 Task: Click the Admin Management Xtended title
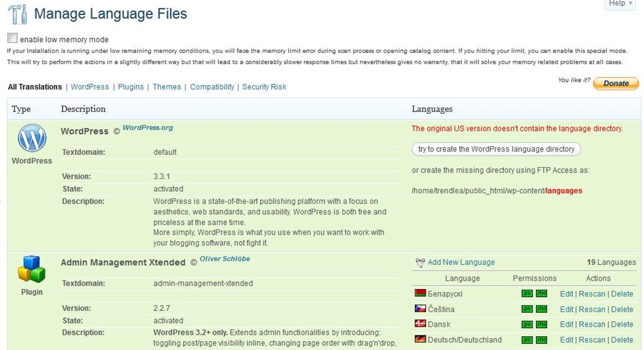pyautogui.click(x=123, y=262)
